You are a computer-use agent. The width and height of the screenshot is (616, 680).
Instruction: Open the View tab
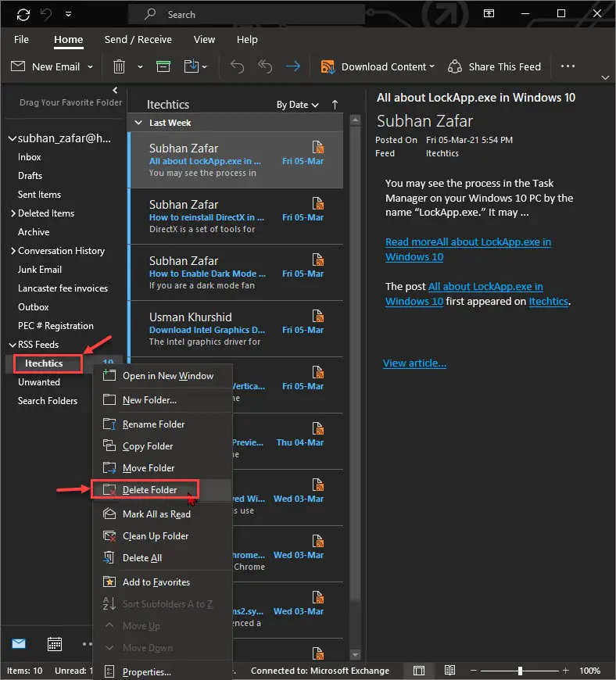[204, 39]
